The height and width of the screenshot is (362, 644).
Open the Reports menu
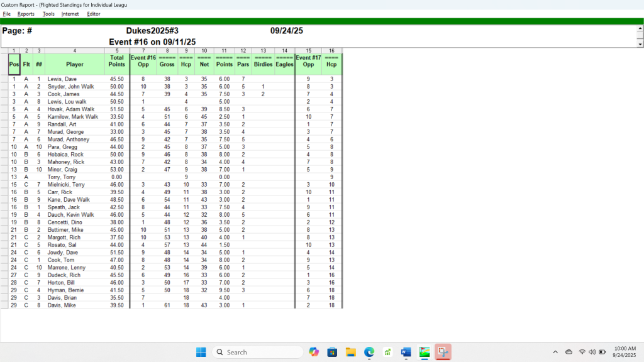pyautogui.click(x=26, y=14)
